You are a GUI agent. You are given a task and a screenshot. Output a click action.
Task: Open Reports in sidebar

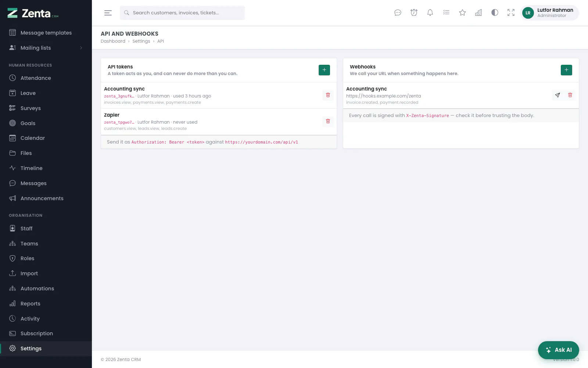tap(46, 304)
